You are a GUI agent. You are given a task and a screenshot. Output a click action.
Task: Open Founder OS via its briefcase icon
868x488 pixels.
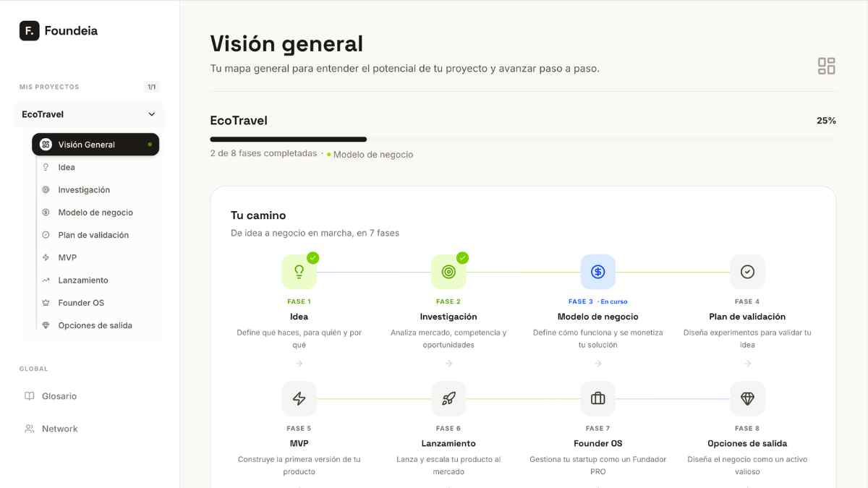(598, 398)
